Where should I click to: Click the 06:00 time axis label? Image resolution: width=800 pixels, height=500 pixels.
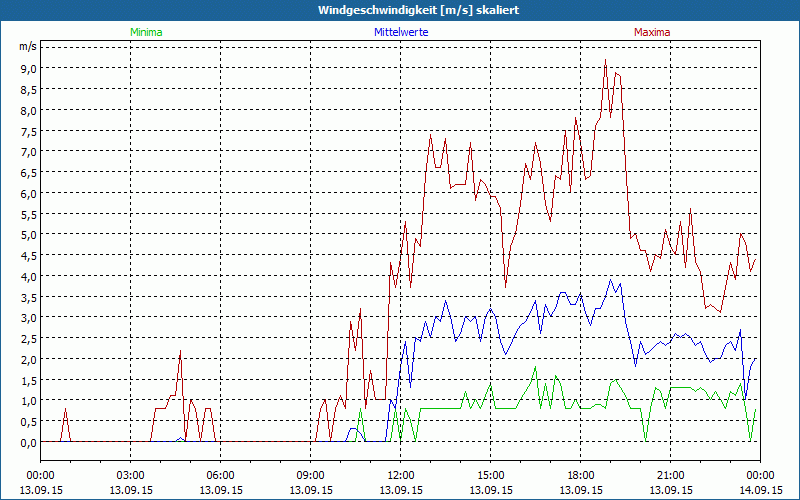[220, 476]
